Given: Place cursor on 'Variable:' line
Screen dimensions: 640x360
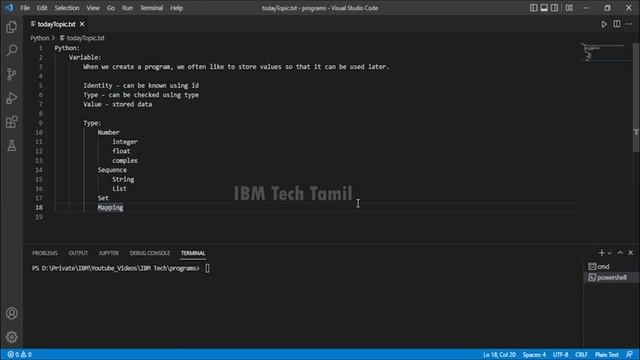Looking at the screenshot, I should (85, 57).
